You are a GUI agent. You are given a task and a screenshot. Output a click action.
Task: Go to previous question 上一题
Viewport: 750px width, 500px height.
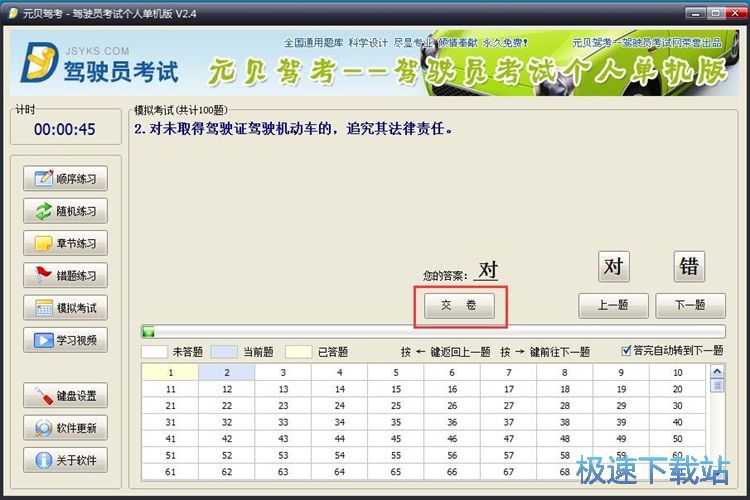pos(612,306)
